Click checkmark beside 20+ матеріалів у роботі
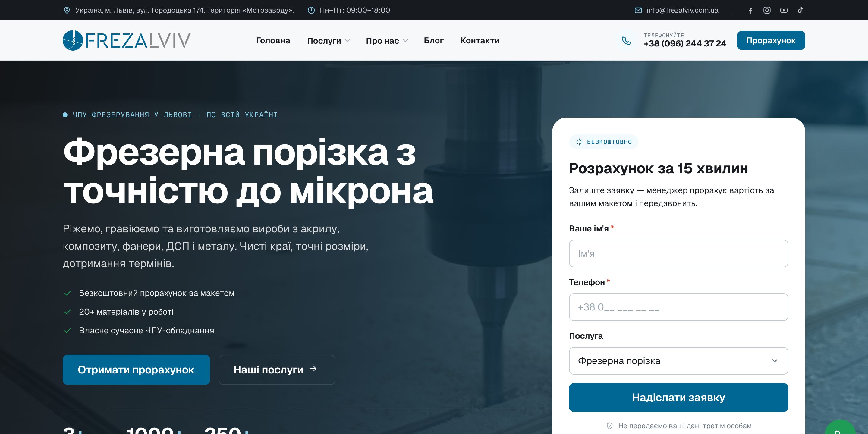868x434 pixels. (x=68, y=312)
